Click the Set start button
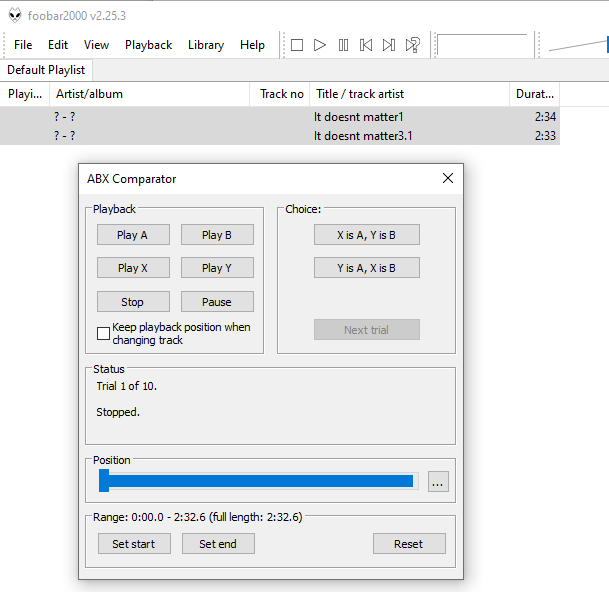 [x=134, y=543]
